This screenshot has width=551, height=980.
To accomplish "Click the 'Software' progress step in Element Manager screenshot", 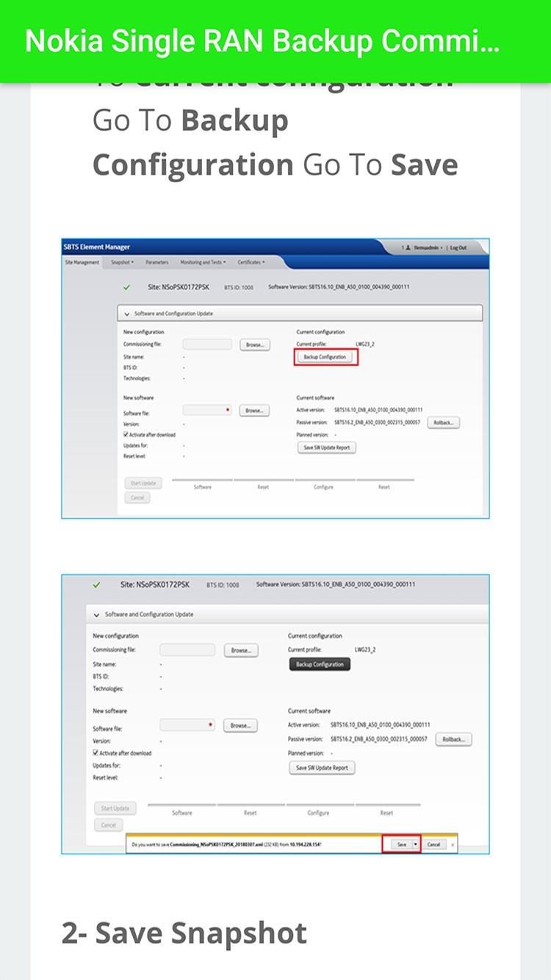I will (202, 487).
